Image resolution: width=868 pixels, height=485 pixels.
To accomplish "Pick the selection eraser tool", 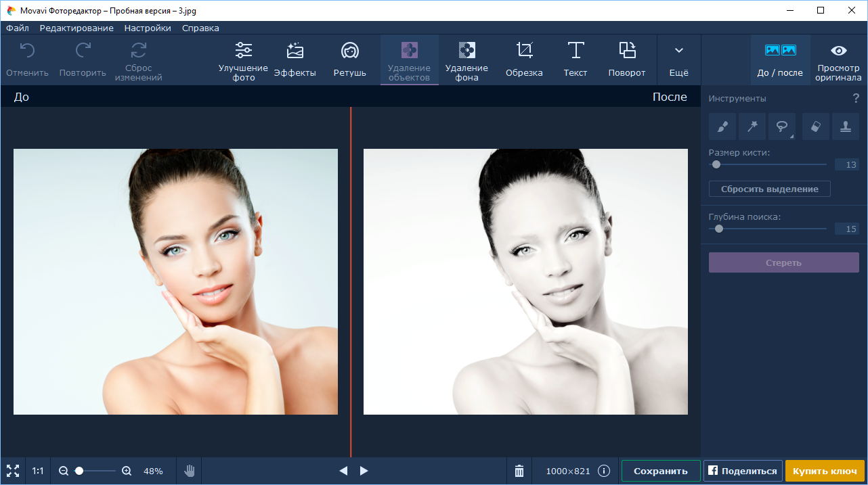I will pos(815,126).
